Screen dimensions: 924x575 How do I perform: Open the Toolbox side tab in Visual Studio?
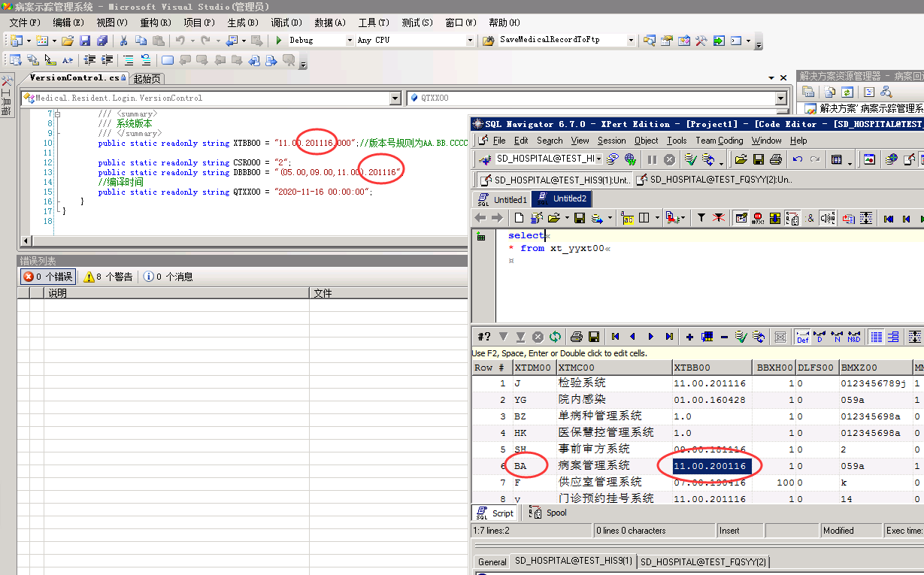6,95
